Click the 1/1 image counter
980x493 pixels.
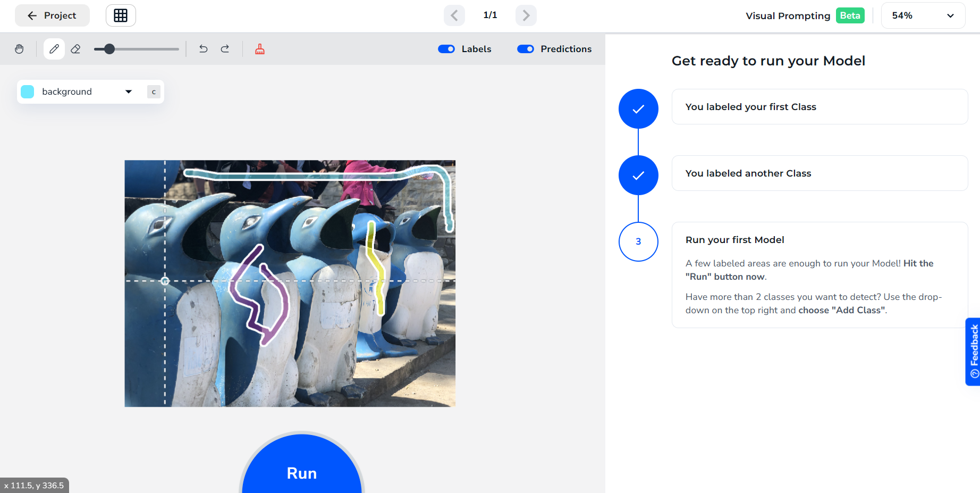point(490,15)
